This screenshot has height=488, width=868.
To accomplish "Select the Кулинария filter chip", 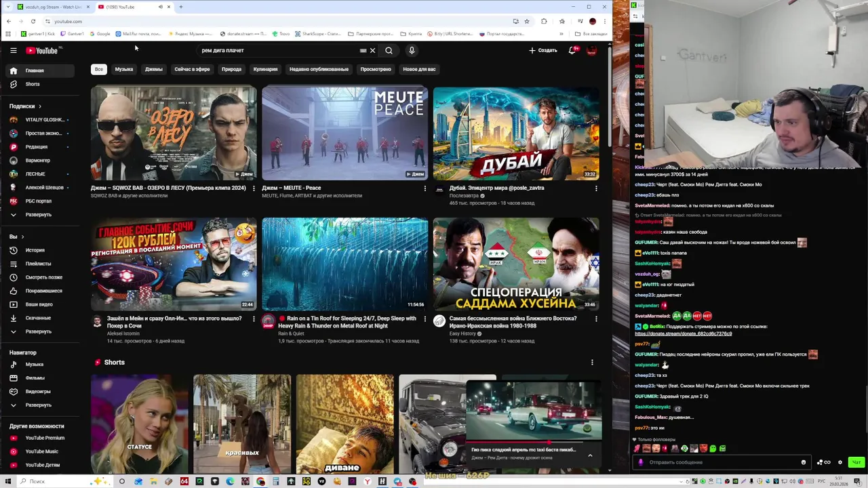I will point(265,69).
